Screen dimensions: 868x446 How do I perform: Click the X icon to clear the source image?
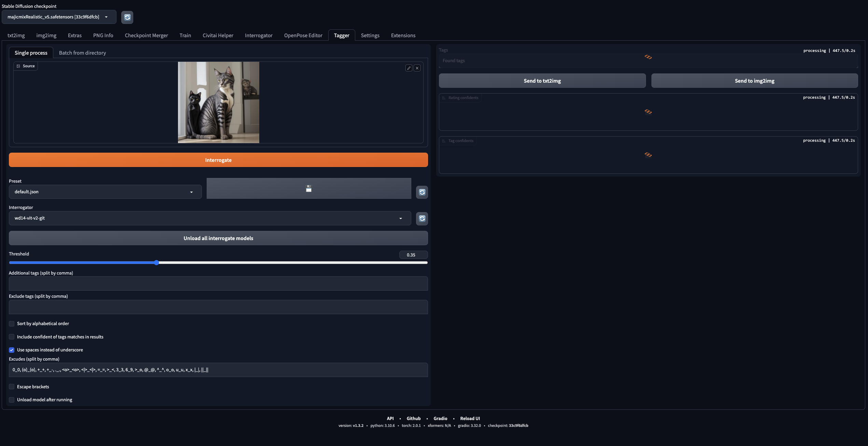point(417,68)
